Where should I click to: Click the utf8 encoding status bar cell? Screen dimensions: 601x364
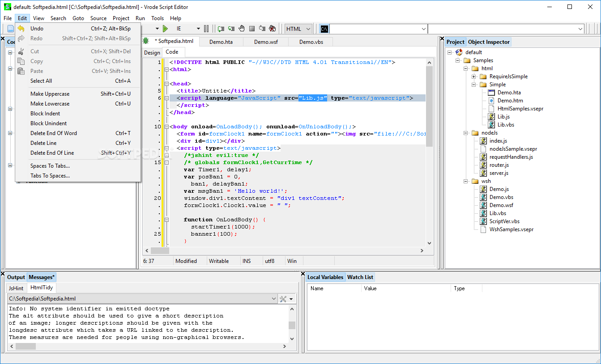(273, 261)
